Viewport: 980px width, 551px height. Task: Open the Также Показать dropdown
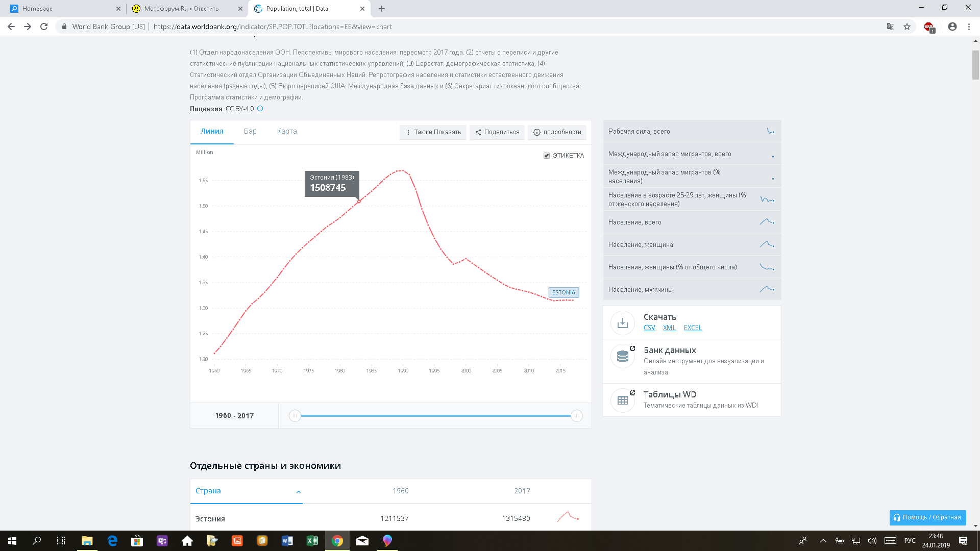coord(433,132)
